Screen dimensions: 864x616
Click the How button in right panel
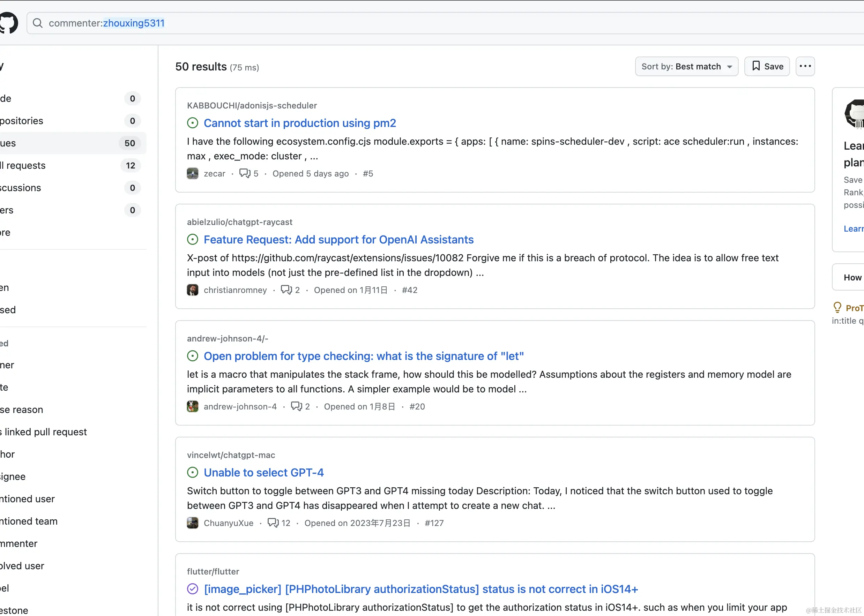[848, 277]
